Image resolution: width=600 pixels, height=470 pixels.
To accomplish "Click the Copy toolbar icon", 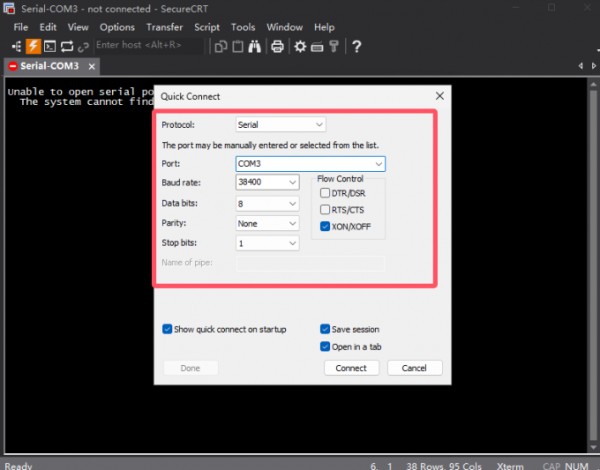I will click(x=221, y=47).
